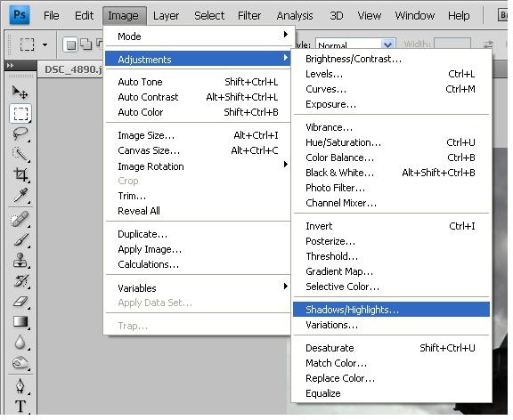Select the Magic Wand tool
The image size is (513, 420).
tap(20, 154)
